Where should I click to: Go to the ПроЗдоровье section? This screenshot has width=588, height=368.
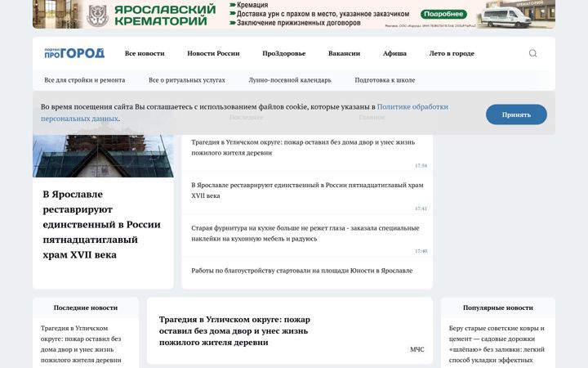click(x=284, y=53)
